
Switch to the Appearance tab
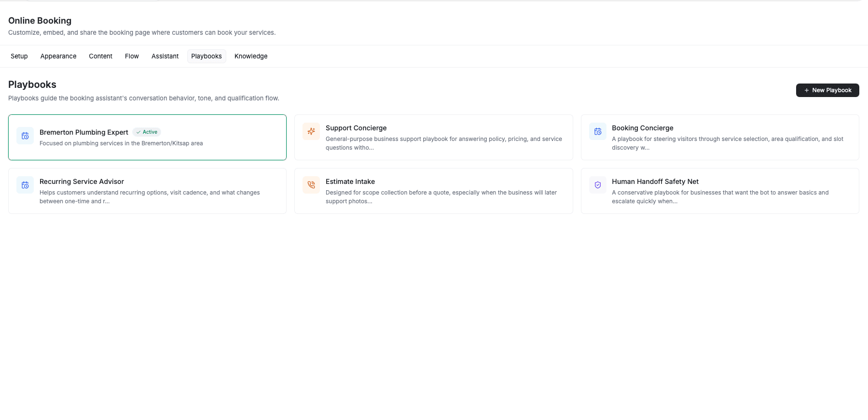[58, 56]
